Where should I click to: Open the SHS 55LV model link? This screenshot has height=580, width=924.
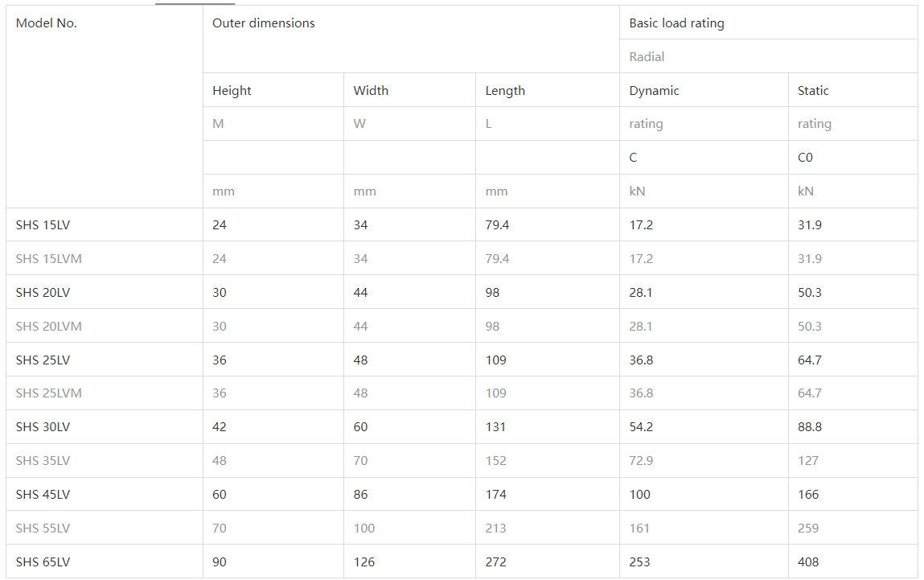tap(43, 529)
